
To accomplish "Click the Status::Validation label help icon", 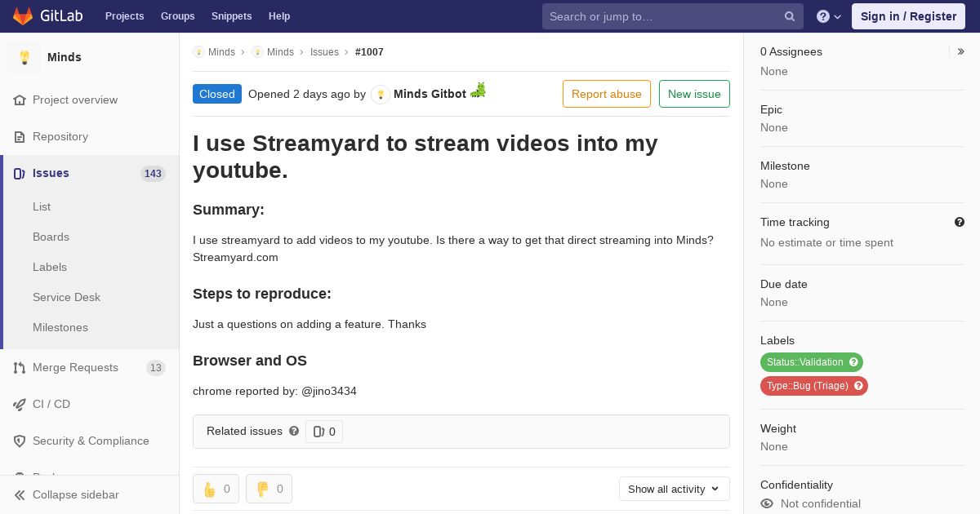I will [853, 362].
